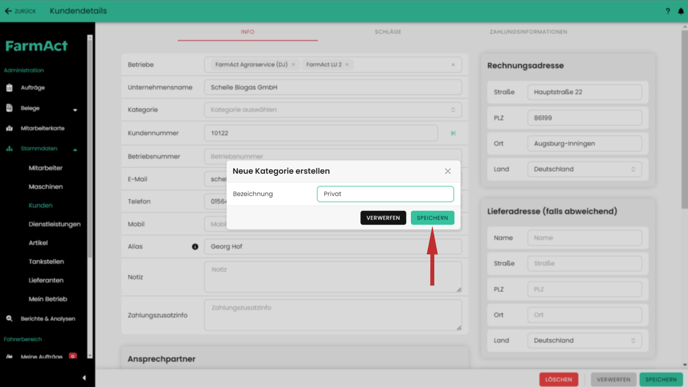The width and height of the screenshot is (688, 387).
Task: Click the Ort field Augsburg-Inningen
Action: point(584,143)
